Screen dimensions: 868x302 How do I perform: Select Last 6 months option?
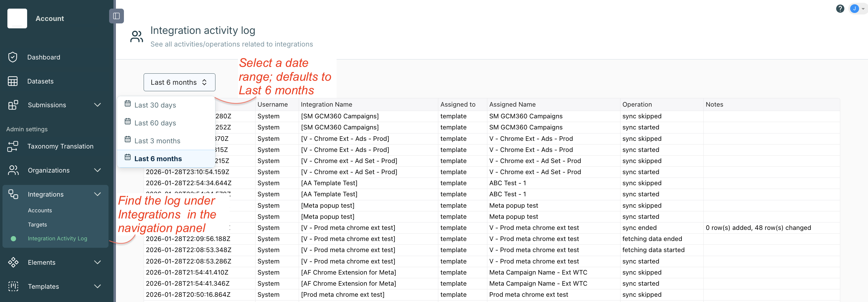[166, 159]
